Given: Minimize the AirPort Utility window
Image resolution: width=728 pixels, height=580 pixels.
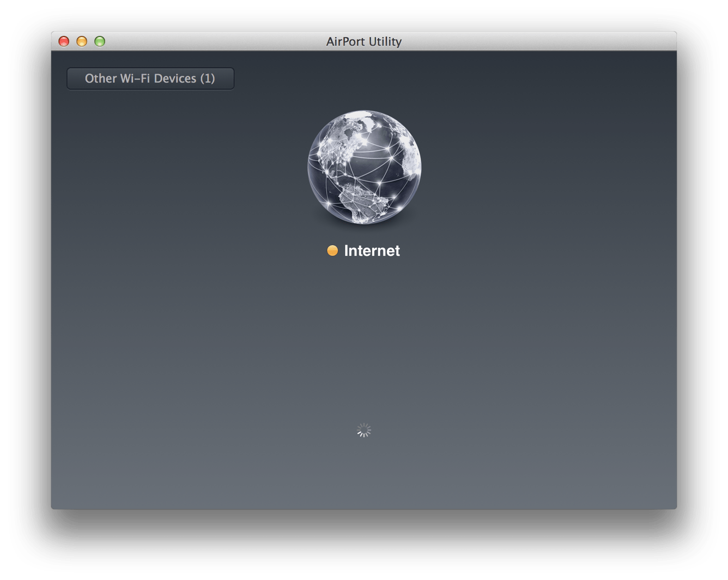Looking at the screenshot, I should point(82,41).
